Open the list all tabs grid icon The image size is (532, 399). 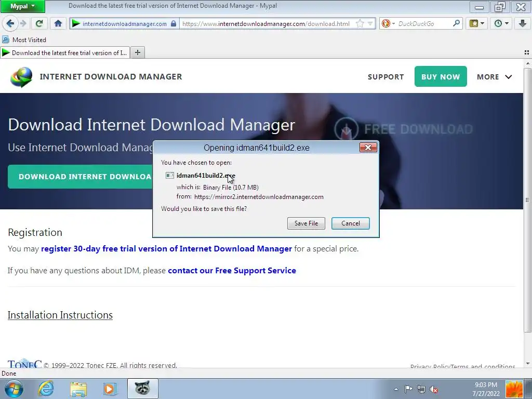(527, 52)
